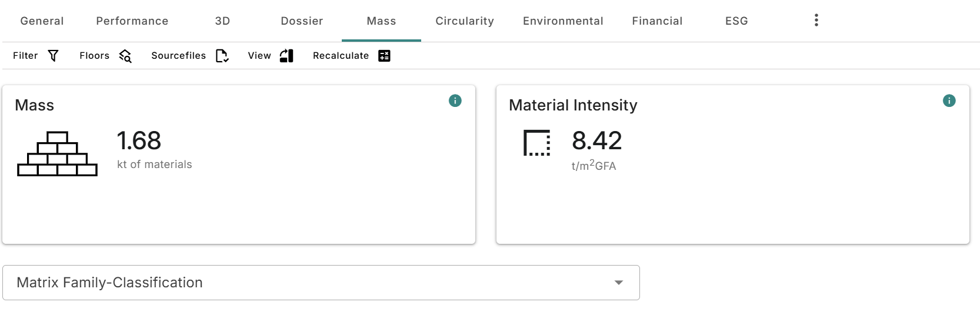Open the 3D tab
The height and width of the screenshot is (312, 980).
[x=222, y=21]
